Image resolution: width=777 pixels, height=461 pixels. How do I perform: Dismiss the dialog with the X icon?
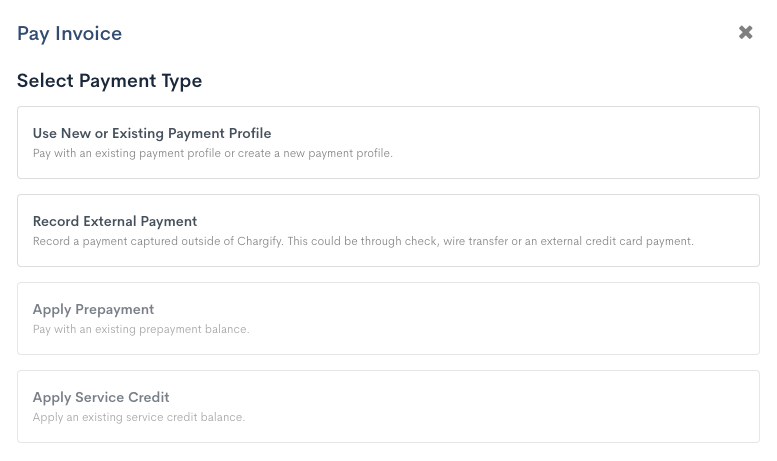tap(745, 33)
